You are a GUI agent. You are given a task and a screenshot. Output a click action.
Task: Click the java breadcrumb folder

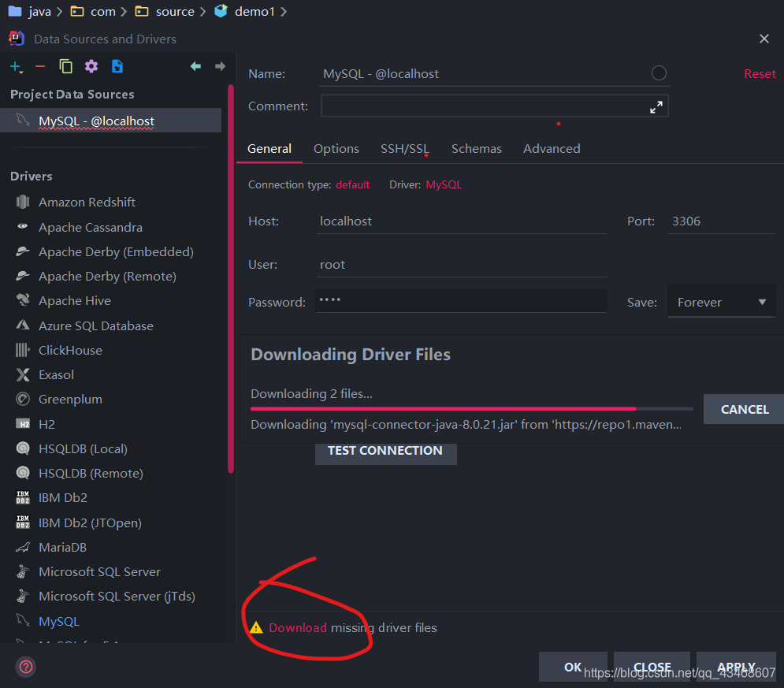[31, 11]
